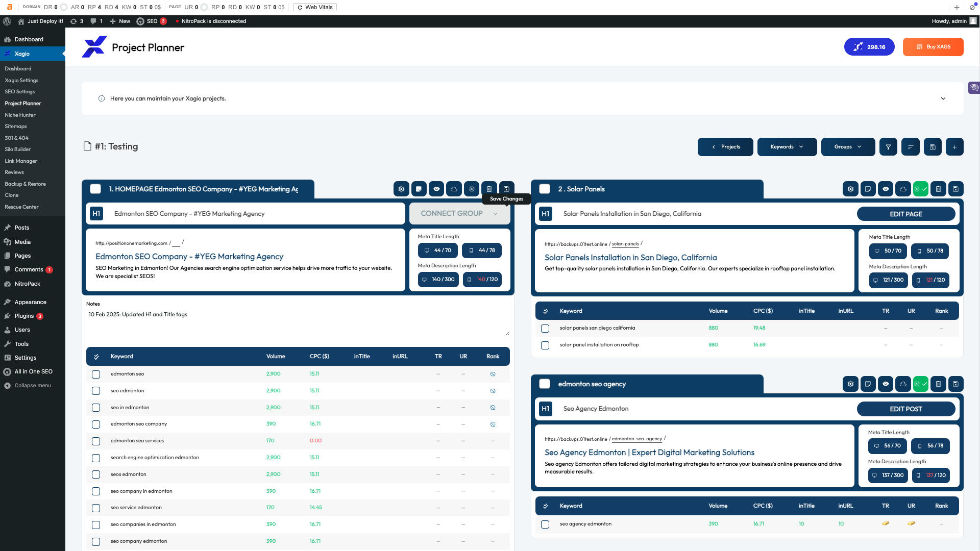This screenshot has width=980, height=551.
Task: Expand the Xagio projects info panel chevron
Action: pos(943,98)
